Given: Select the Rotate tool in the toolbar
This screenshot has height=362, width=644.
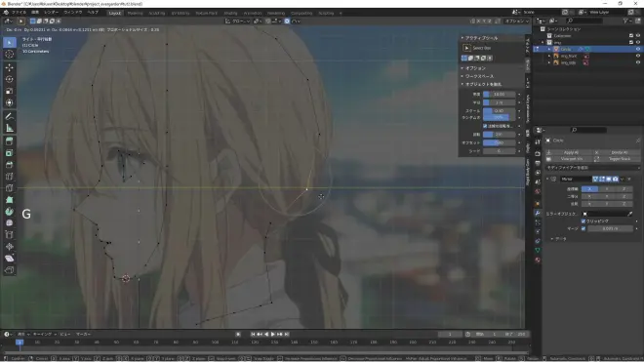Looking at the screenshot, I should click(x=10, y=79).
